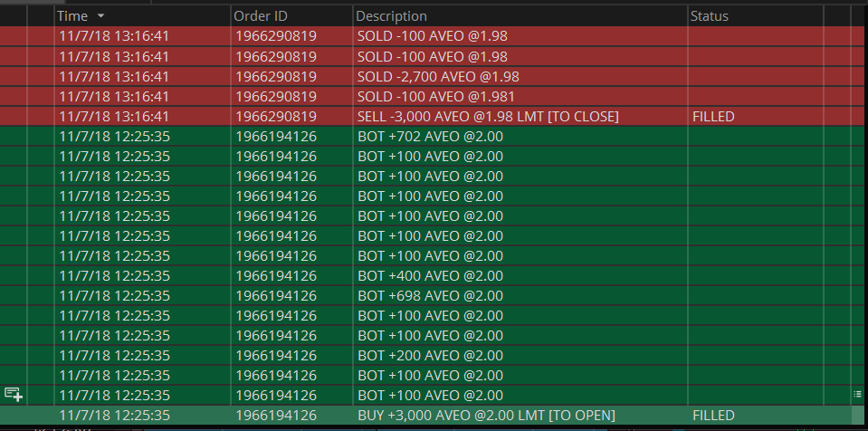Click the BOT +200 AVEO @2.00 row
Image resolution: width=868 pixels, height=431 pixels.
(430, 355)
